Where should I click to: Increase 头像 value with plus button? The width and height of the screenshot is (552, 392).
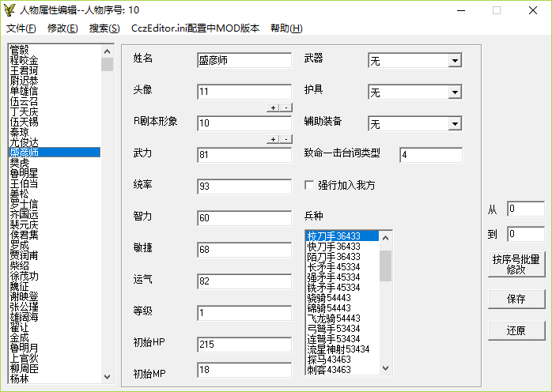pyautogui.click(x=273, y=107)
